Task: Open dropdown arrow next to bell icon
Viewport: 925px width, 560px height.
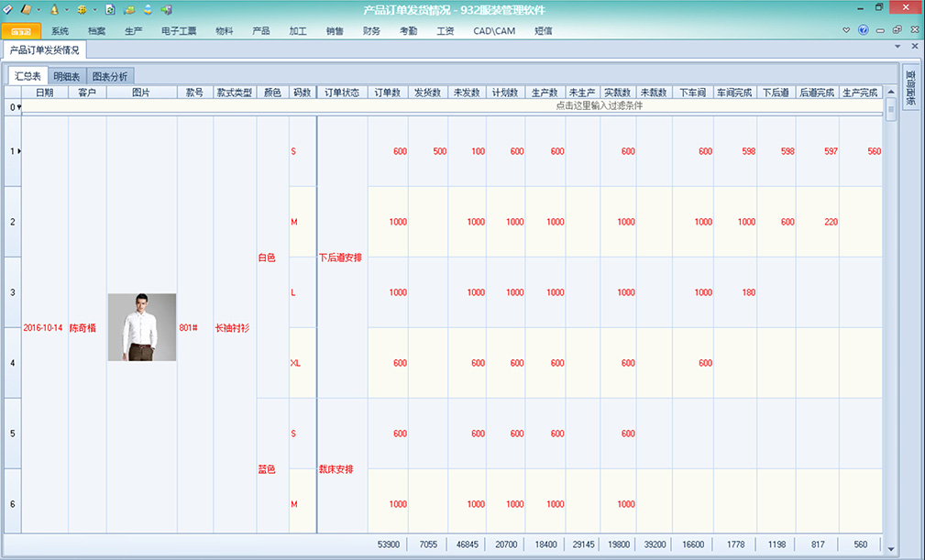Action: coord(66,9)
